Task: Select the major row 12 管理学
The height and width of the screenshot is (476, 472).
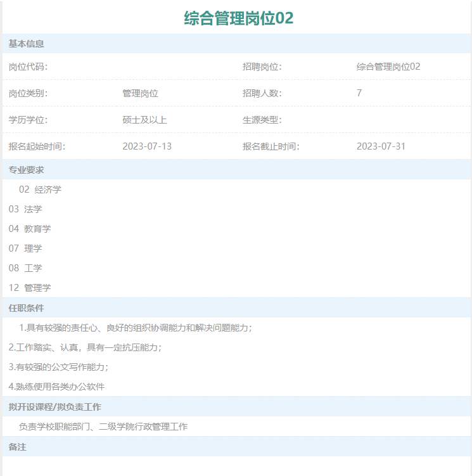Action: (x=30, y=288)
